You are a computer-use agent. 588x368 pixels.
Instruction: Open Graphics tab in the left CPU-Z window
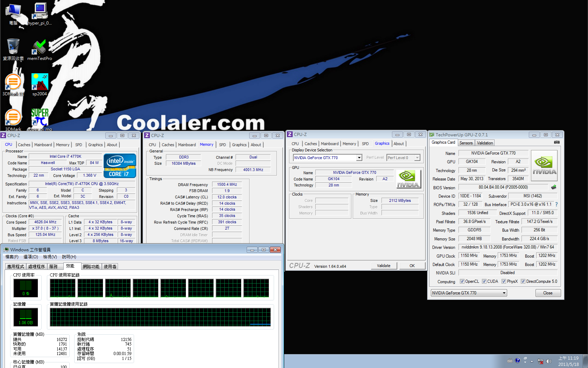(95, 145)
